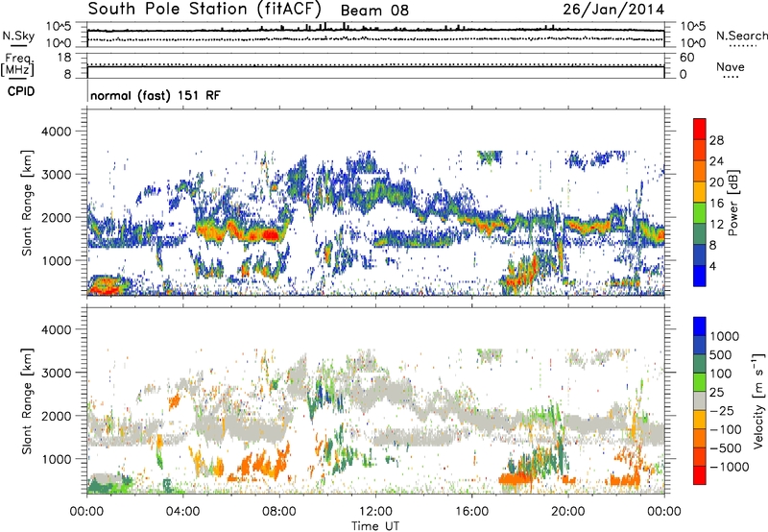Screen dimensions: 768x532
Task: Click the 04:00 time tick label
Action: (x=182, y=512)
